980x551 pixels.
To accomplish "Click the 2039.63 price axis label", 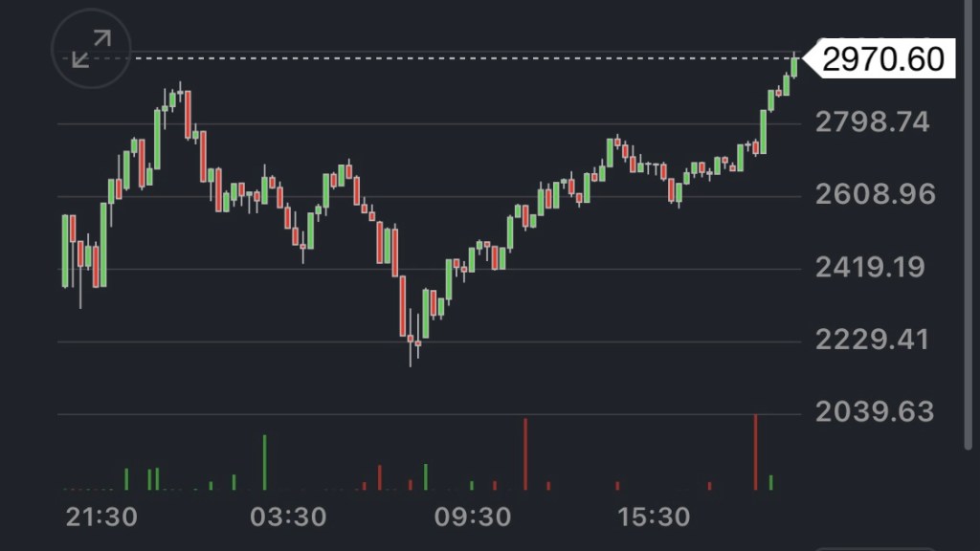I will coord(874,412).
